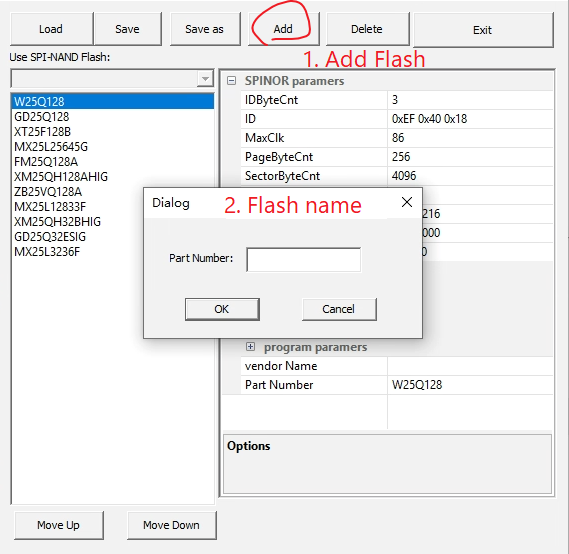Select MX25L3236F in the flash list
569x554 pixels.
tap(78, 251)
